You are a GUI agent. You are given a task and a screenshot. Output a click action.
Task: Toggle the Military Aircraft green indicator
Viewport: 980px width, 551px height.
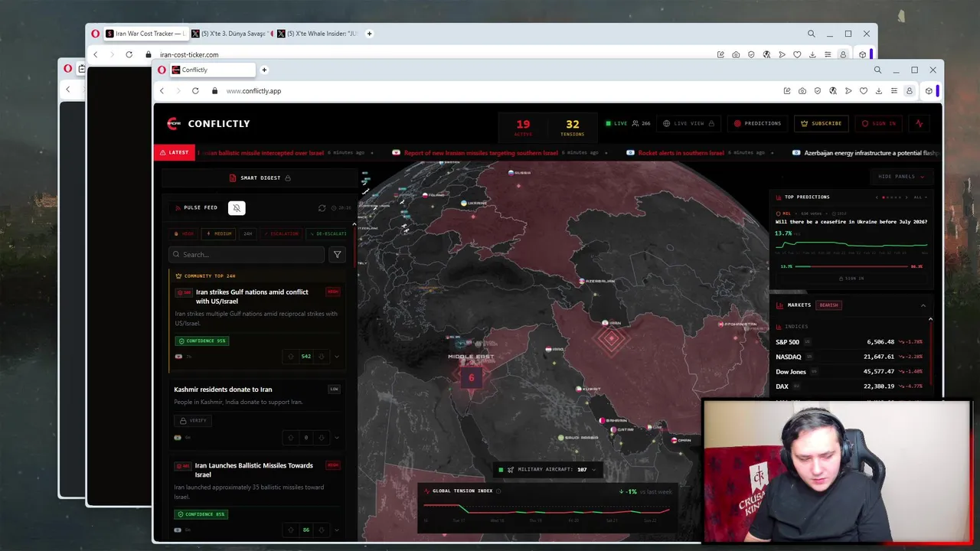(x=501, y=469)
